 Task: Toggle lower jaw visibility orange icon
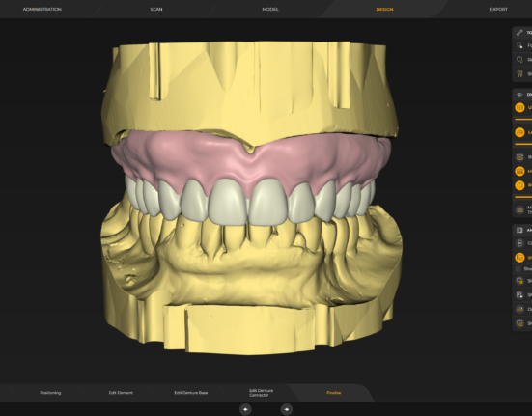click(x=519, y=132)
